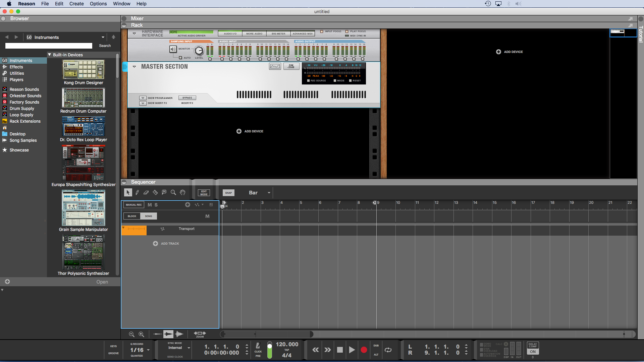Open the Help menu
Image resolution: width=644 pixels, height=362 pixels.
coord(141,4)
